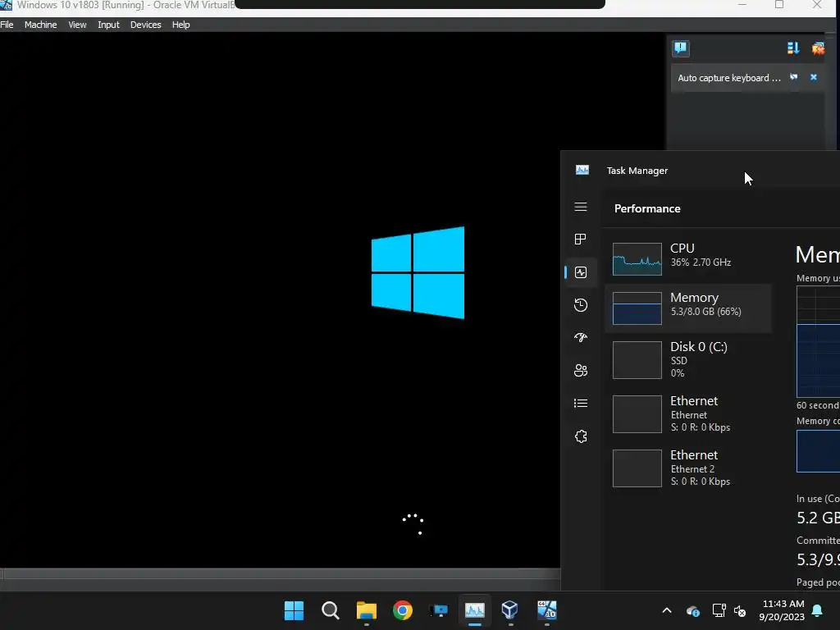Select the Performance page icon in sidebar
This screenshot has height=630, width=840.
click(x=581, y=272)
